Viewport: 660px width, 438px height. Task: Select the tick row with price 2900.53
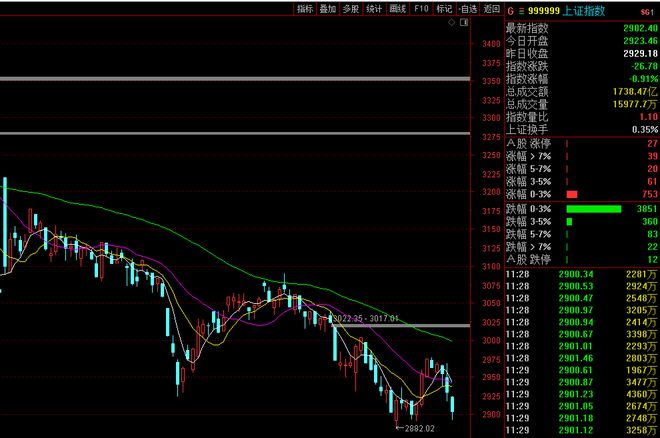[581, 286]
